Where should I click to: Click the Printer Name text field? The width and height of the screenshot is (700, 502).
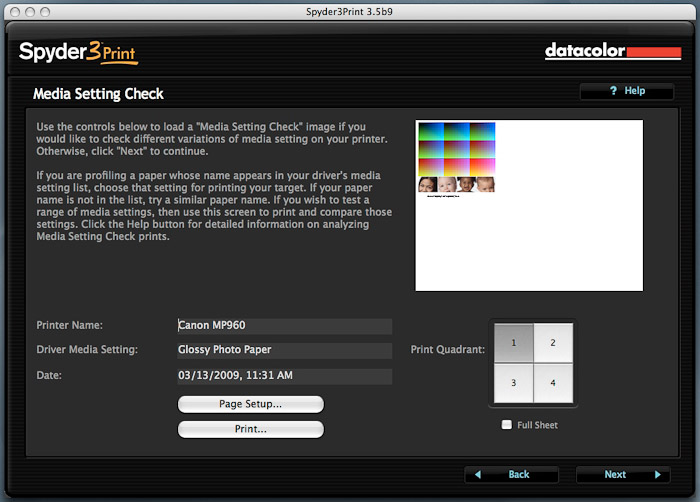pos(284,326)
